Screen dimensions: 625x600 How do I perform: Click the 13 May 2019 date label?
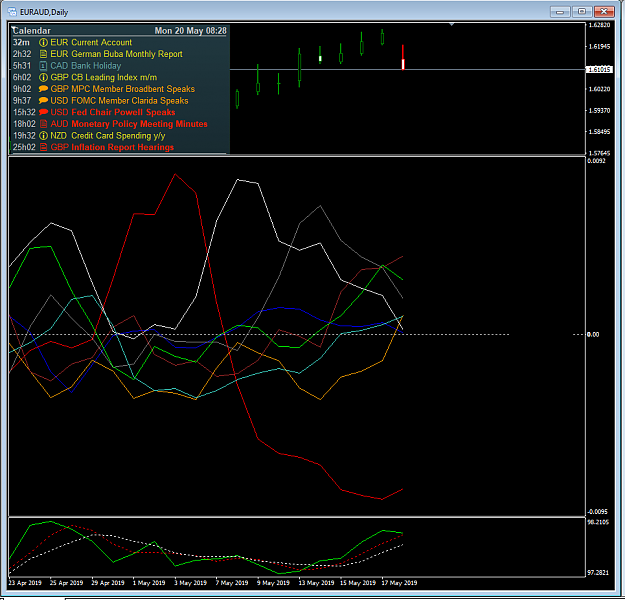pyautogui.click(x=316, y=583)
